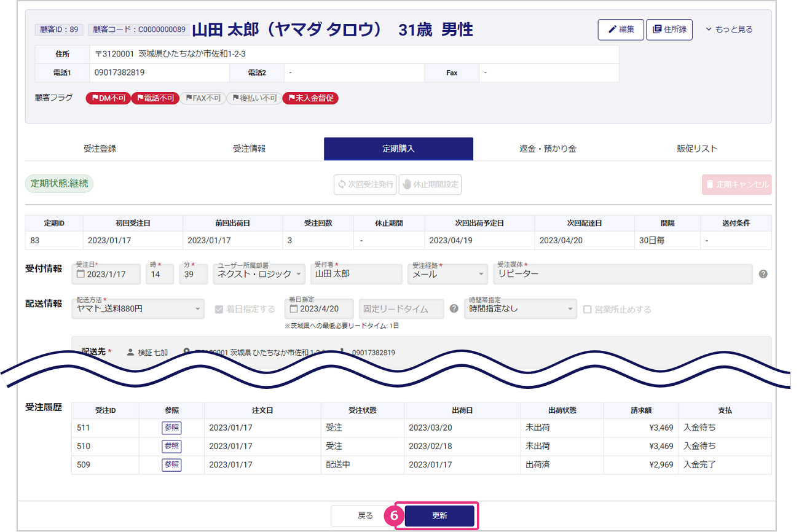Switch to the 受注情報 tab
This screenshot has width=799, height=532.
[249, 149]
